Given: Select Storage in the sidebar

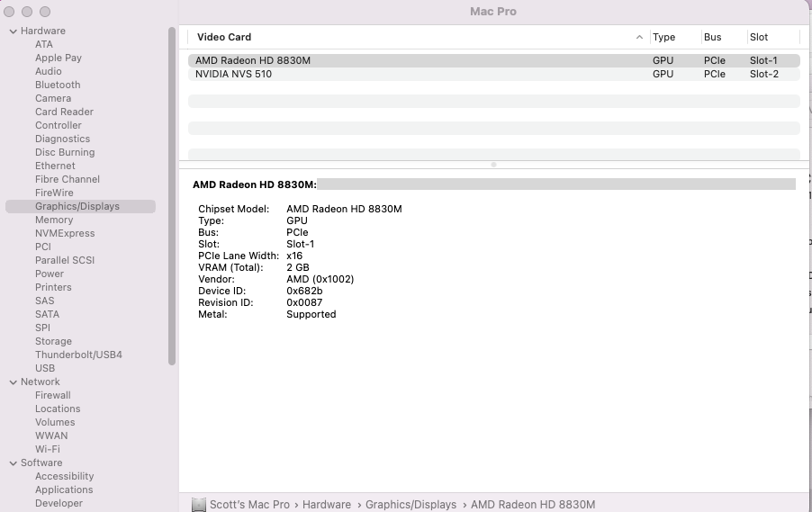Looking at the screenshot, I should (x=53, y=341).
